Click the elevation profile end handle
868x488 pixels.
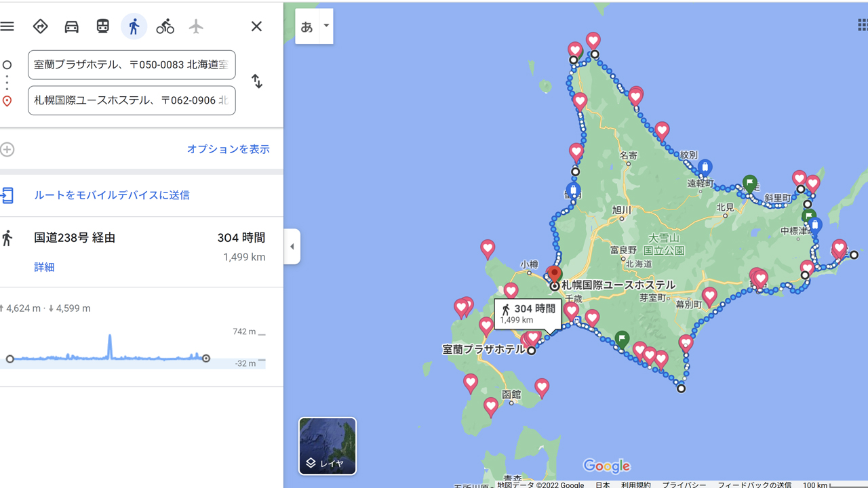tap(206, 359)
